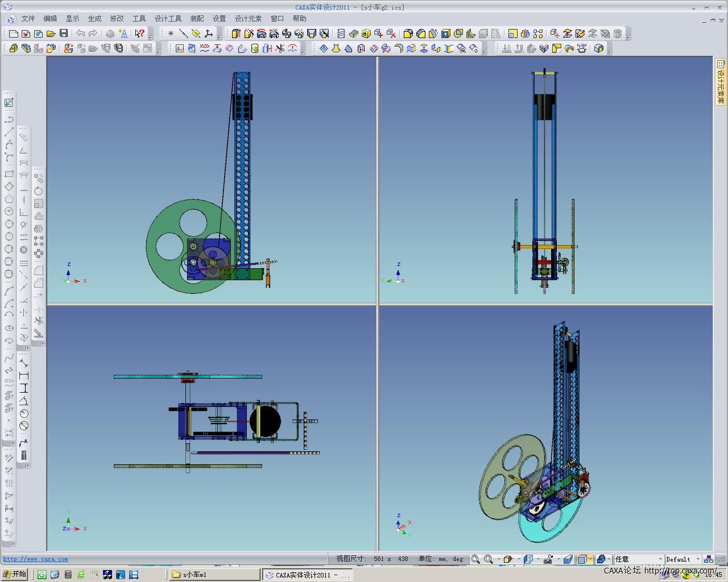
Task: Click the Shell (hollow out) feature icon
Action: [445, 34]
